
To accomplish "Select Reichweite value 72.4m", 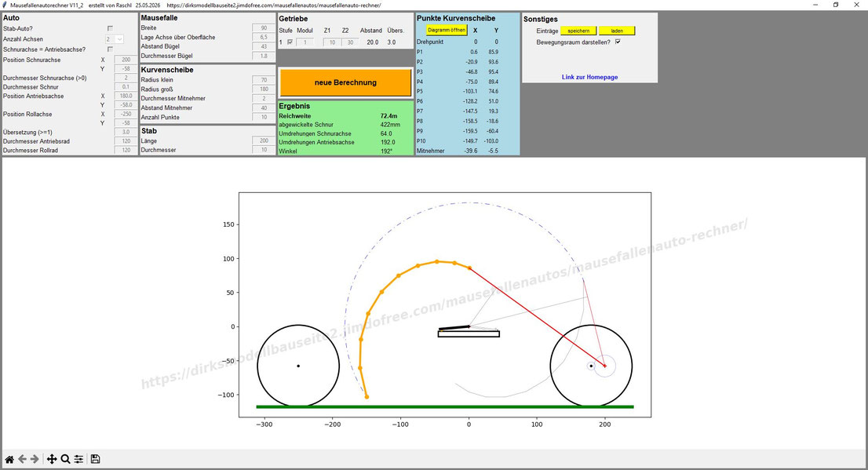I will click(388, 116).
